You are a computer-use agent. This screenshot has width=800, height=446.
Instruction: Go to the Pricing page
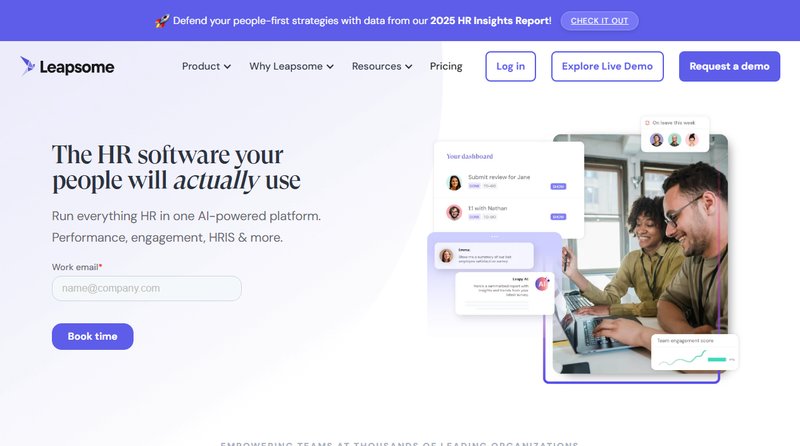[x=446, y=66]
